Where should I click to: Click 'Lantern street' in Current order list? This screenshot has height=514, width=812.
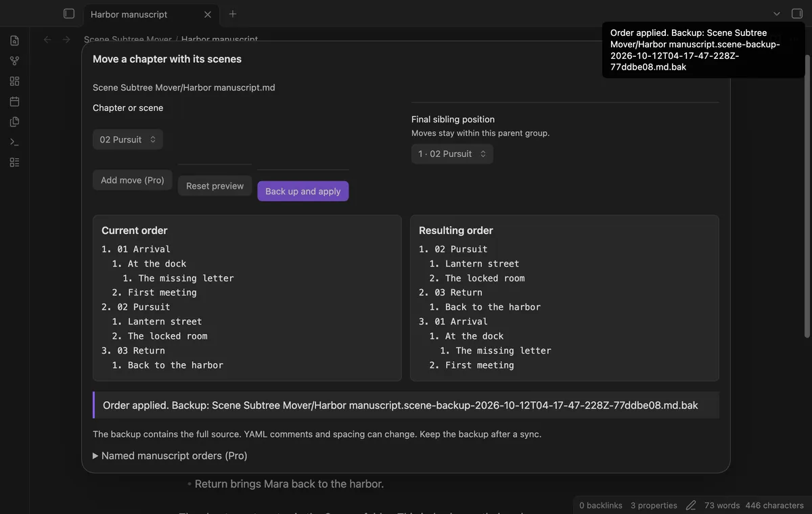165,321
